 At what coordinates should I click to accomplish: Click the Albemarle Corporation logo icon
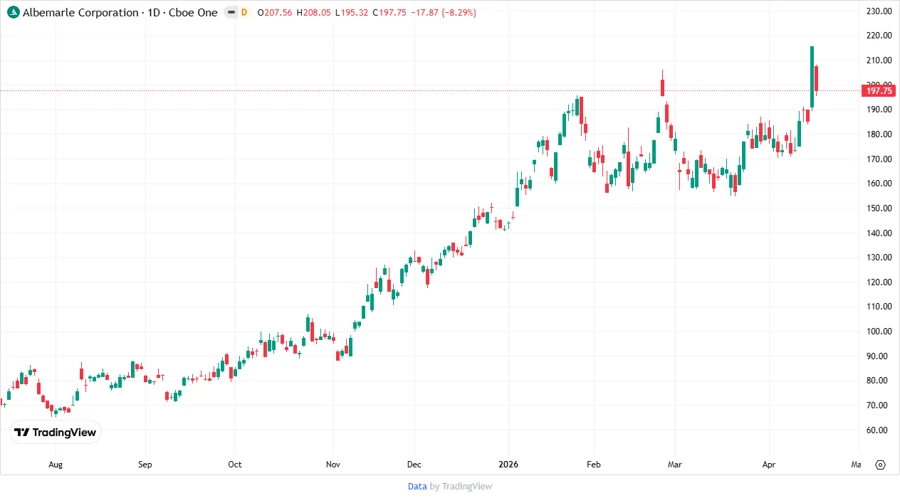(x=13, y=12)
